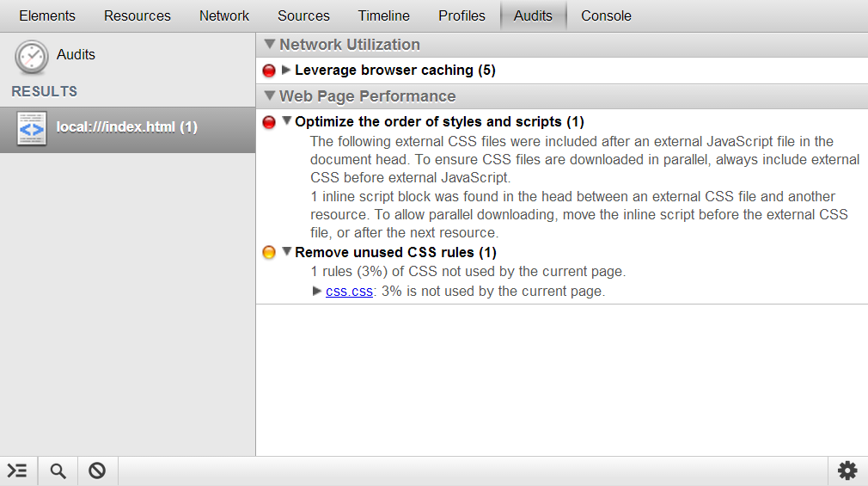The width and height of the screenshot is (868, 486).
Task: Collapse the Web Page Performance section
Action: click(x=270, y=96)
